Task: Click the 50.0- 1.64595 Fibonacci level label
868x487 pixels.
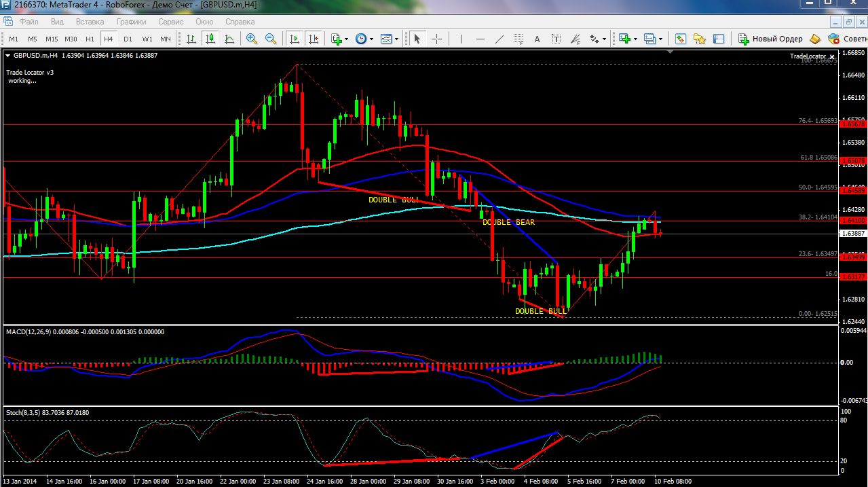Action: coord(818,187)
